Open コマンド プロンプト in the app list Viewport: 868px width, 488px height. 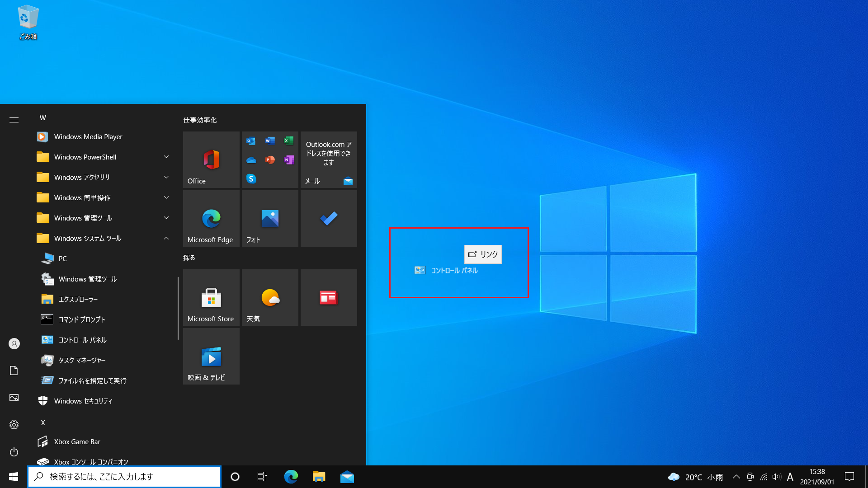click(x=103, y=319)
